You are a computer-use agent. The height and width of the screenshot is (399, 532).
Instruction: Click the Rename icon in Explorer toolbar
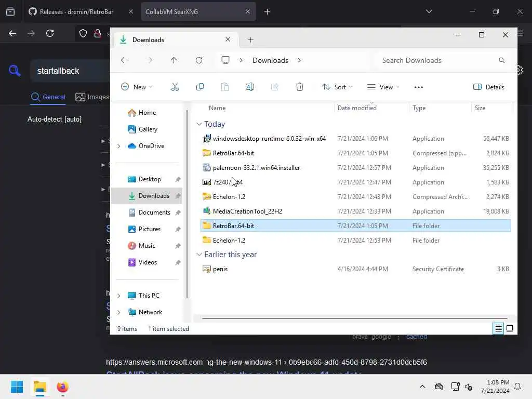[250, 87]
